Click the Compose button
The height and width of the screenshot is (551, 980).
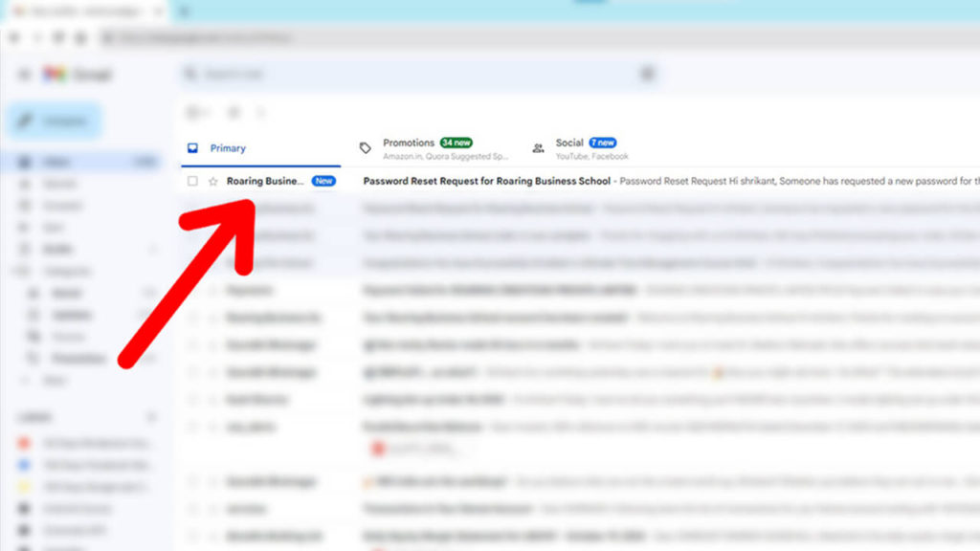55,121
